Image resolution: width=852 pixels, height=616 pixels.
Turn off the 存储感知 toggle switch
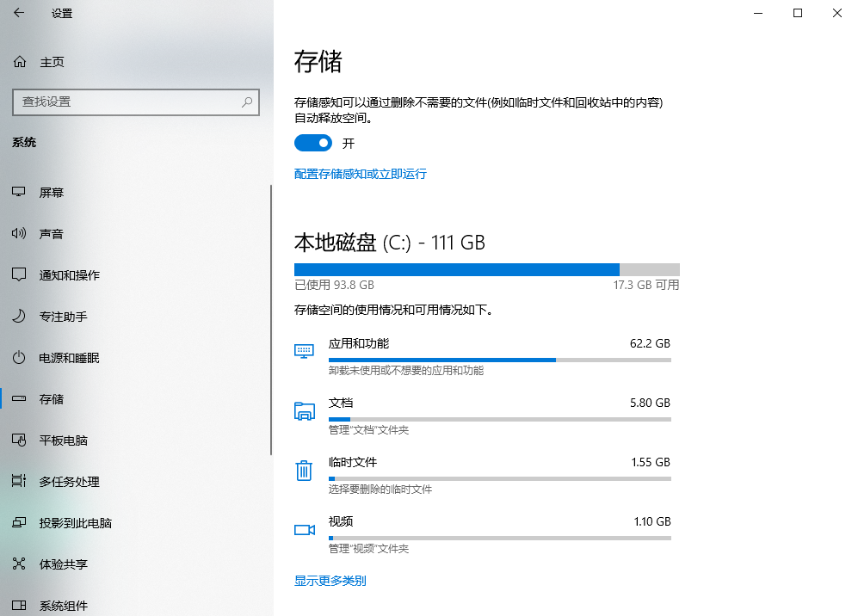313,143
